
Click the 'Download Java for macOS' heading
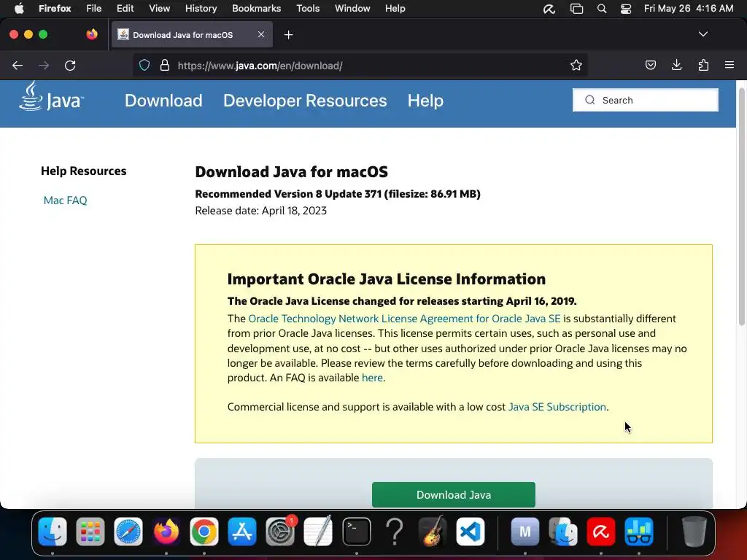click(x=292, y=172)
